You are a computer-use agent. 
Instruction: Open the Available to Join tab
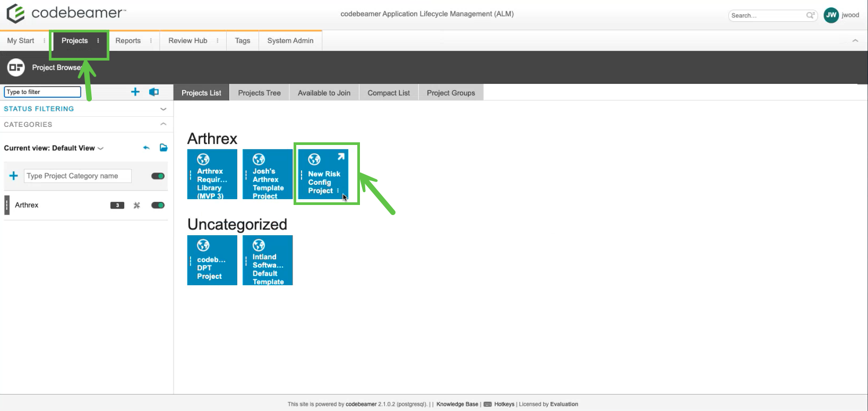324,93
